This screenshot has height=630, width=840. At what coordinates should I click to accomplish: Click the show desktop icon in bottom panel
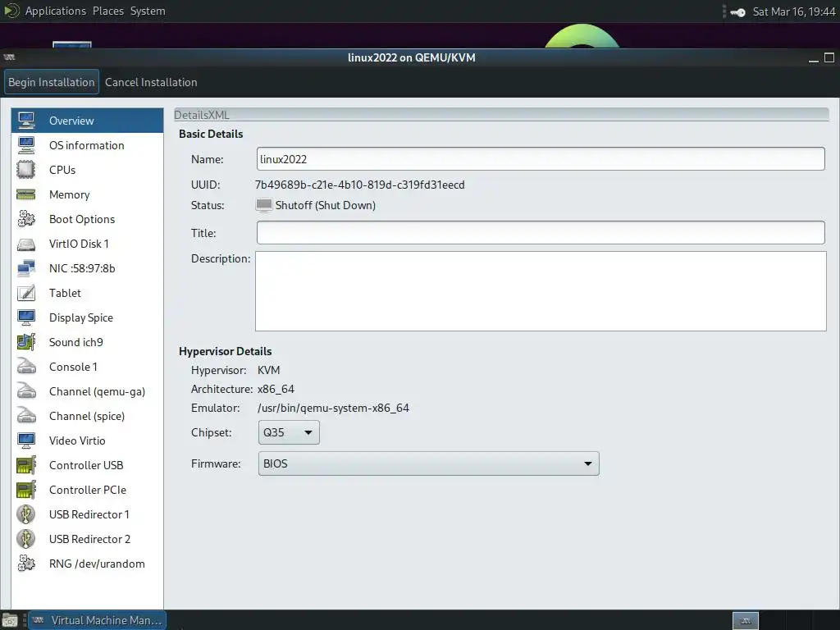click(10, 620)
